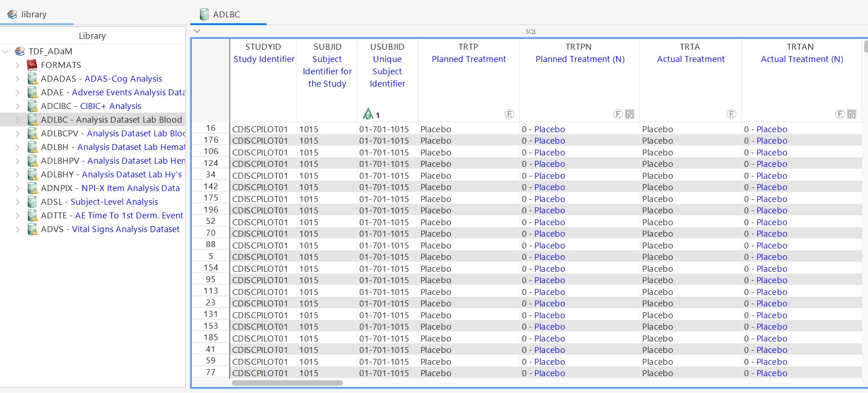Select ADADAS - ADAS-Cog Analysis dataset

102,78
